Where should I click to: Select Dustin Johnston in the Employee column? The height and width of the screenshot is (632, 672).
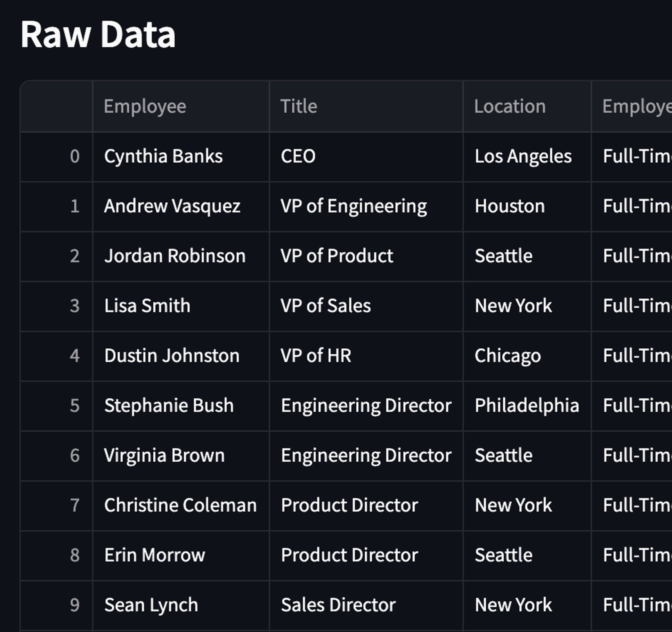click(x=172, y=355)
